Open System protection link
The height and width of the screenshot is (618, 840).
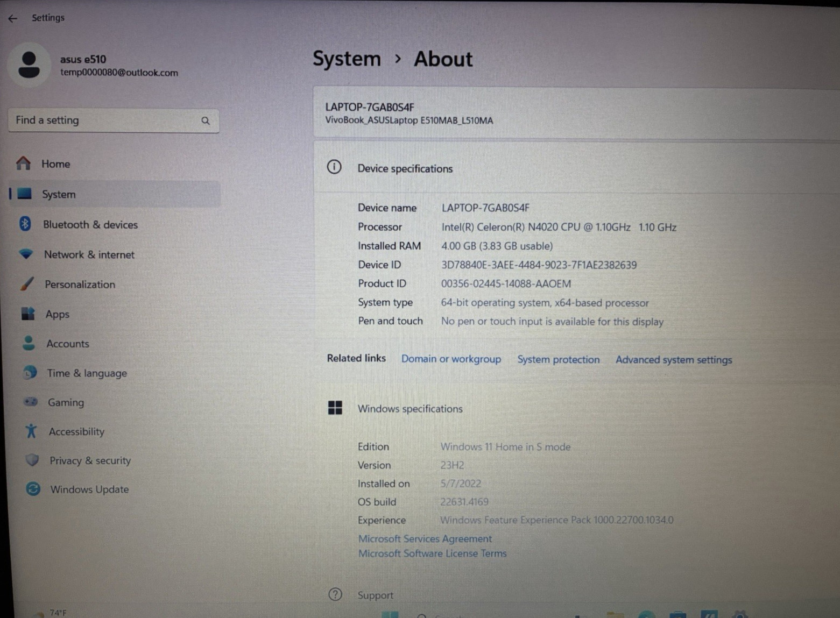click(x=559, y=359)
